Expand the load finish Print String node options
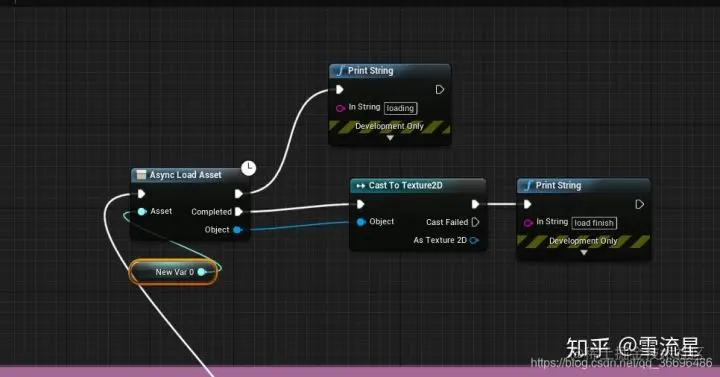This screenshot has width=720, height=377. [x=584, y=253]
